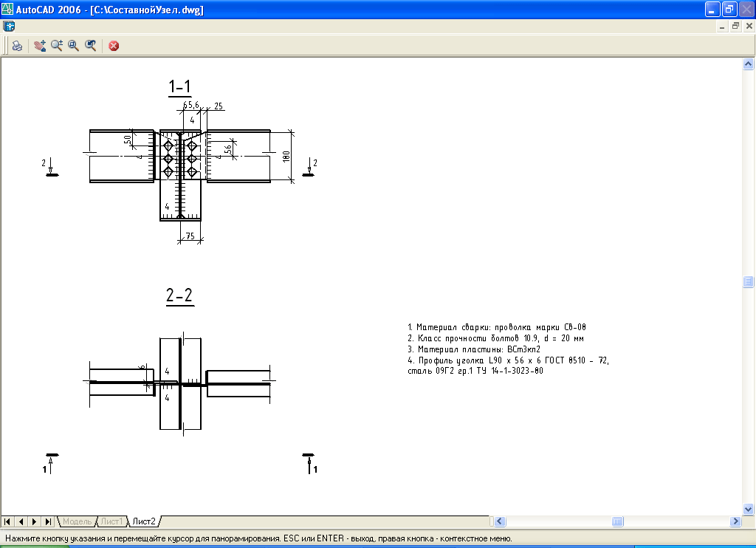Click the AutoCAD application icon in title bar

[8, 10]
